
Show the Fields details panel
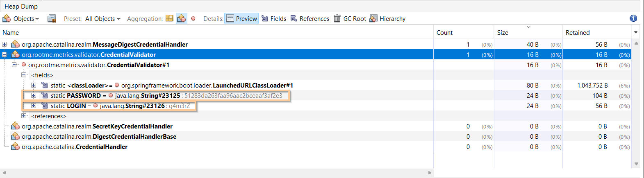[273, 19]
